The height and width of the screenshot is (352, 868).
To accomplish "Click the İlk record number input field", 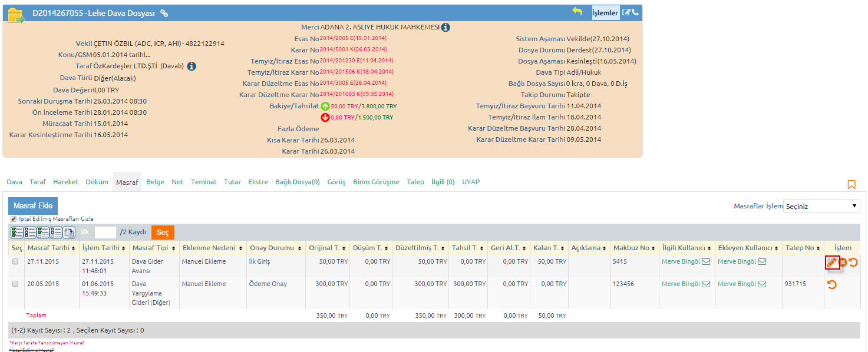I will point(105,233).
